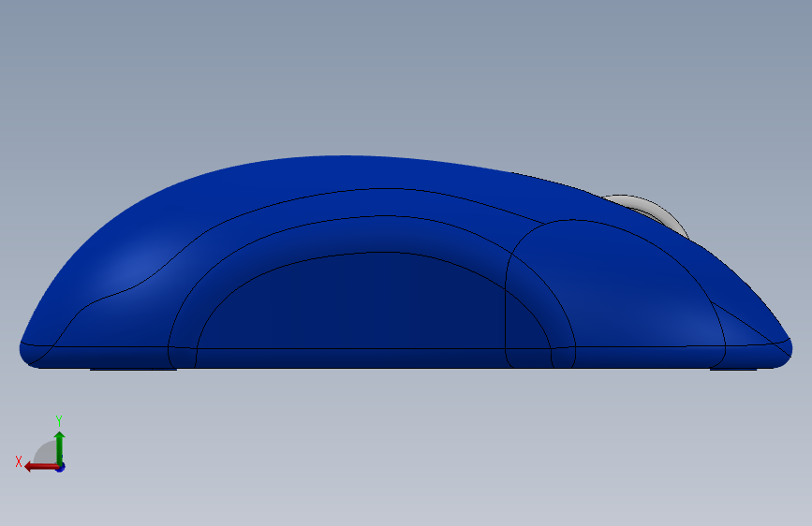The height and width of the screenshot is (526, 812).
Task: Click the green Y axis arrow of triad
Action: [x=60, y=447]
